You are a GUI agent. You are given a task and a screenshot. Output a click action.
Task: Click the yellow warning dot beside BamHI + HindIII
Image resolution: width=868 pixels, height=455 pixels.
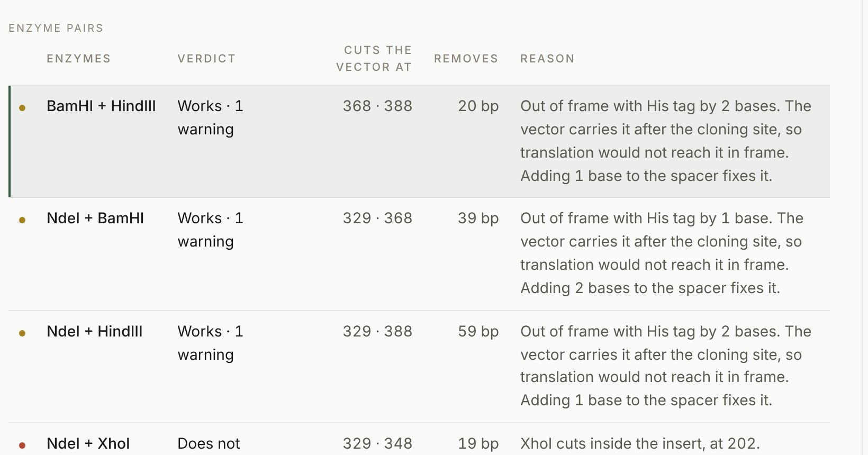[22, 107]
